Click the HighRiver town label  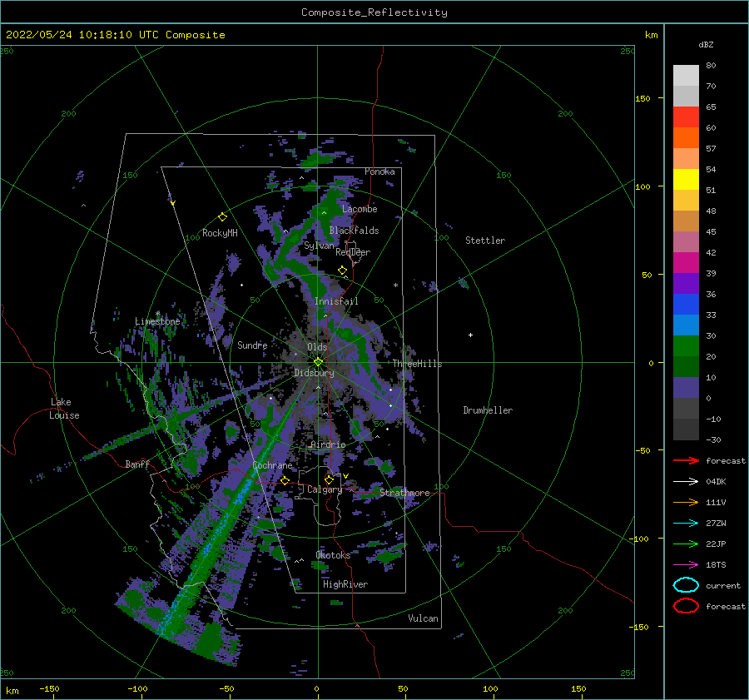[345, 584]
